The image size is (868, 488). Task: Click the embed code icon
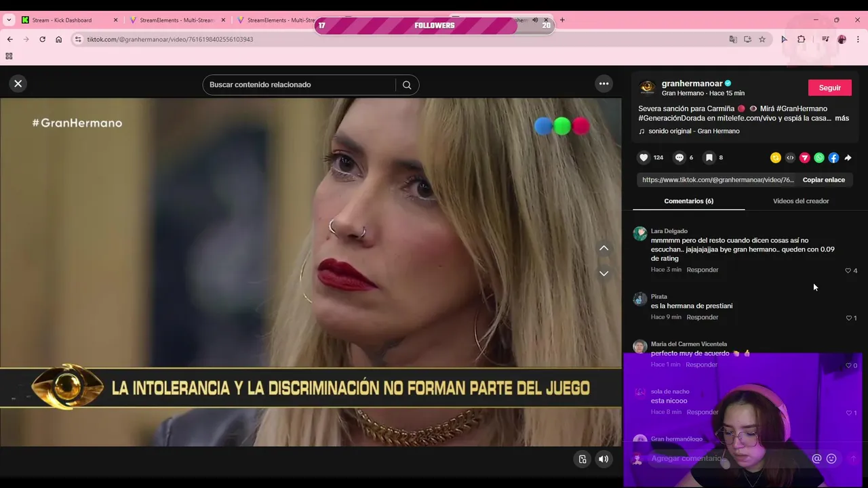coord(790,157)
